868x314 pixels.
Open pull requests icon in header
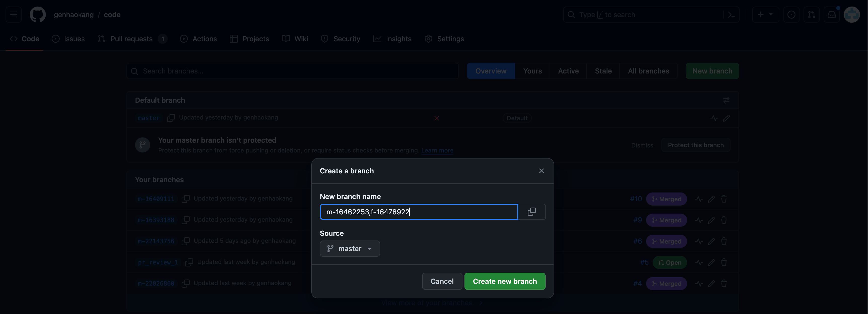point(811,15)
